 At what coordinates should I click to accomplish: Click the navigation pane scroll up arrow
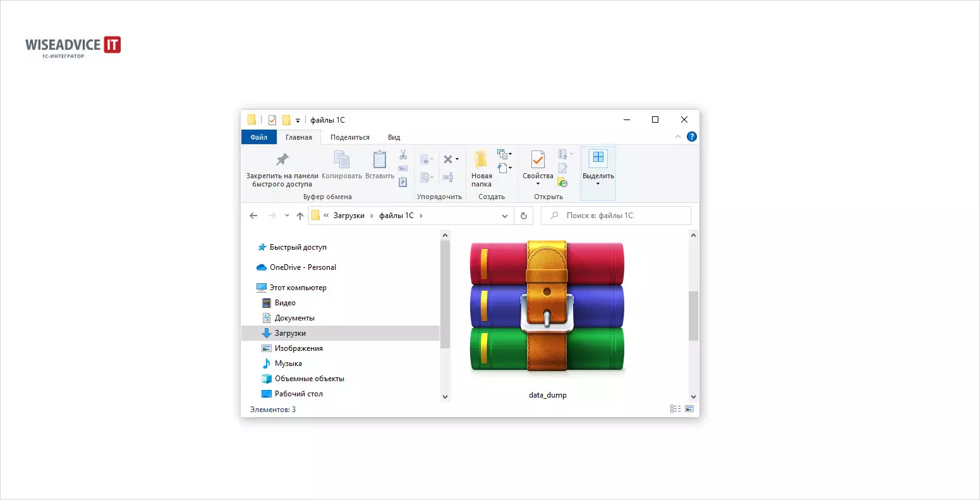[445, 235]
